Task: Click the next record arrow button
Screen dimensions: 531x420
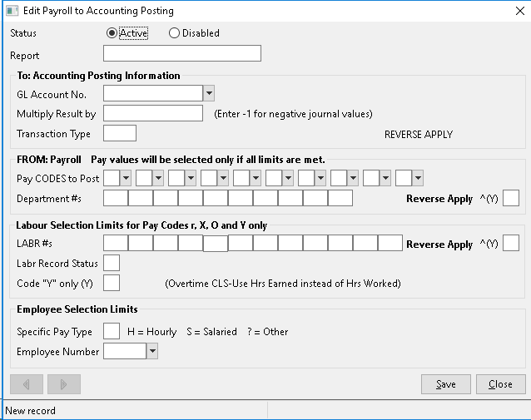Action: click(x=64, y=384)
